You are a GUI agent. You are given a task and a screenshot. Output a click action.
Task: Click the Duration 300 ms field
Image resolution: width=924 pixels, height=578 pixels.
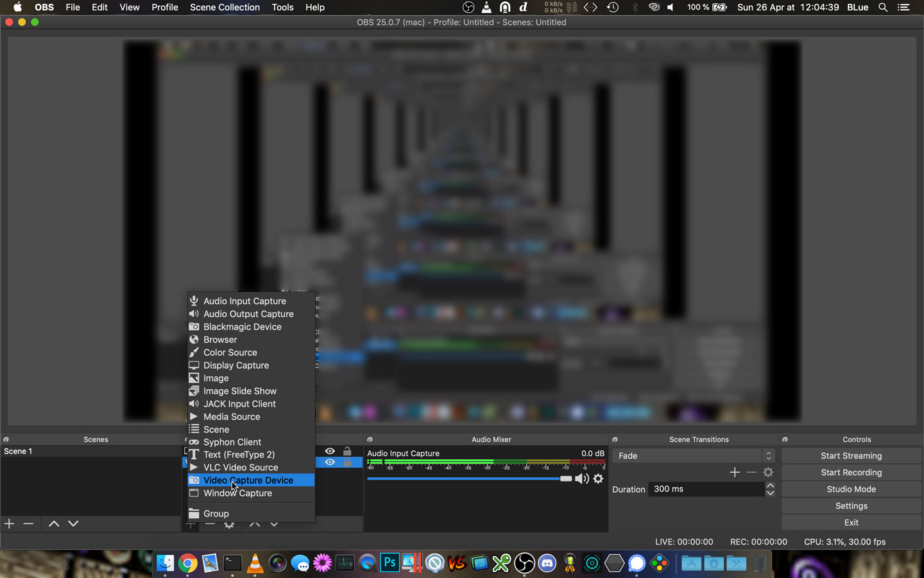pos(706,489)
